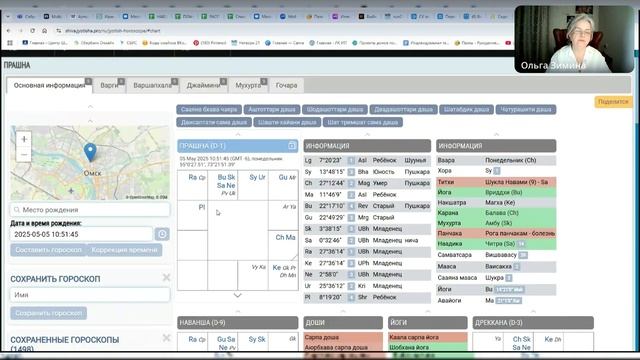Click the number badge in the Ch 27°12'44" row
Screen dimensions: 640x360
pyautogui.click(x=351, y=183)
